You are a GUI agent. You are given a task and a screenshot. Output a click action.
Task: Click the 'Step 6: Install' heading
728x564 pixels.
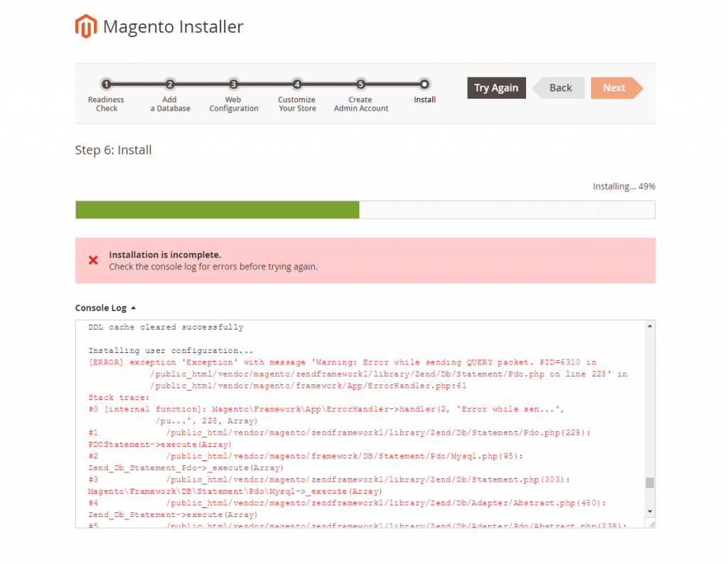click(113, 150)
